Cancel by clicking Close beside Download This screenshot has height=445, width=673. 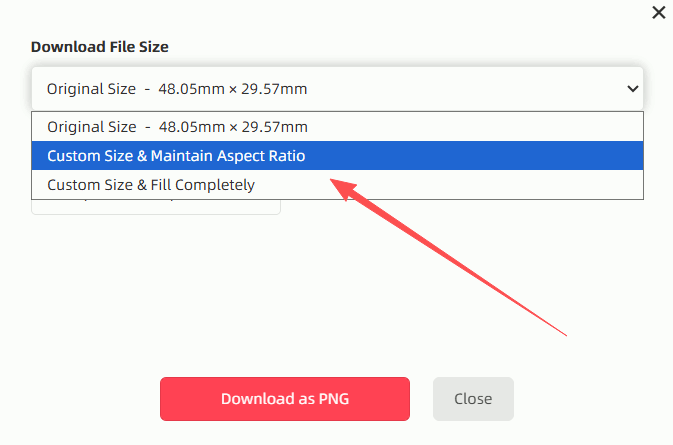point(473,399)
